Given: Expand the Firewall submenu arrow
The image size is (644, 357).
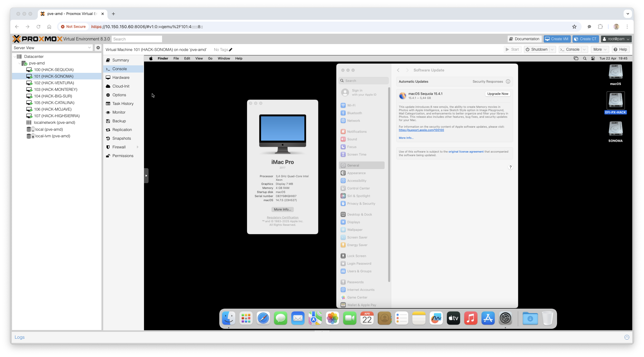Looking at the screenshot, I should pyautogui.click(x=137, y=147).
